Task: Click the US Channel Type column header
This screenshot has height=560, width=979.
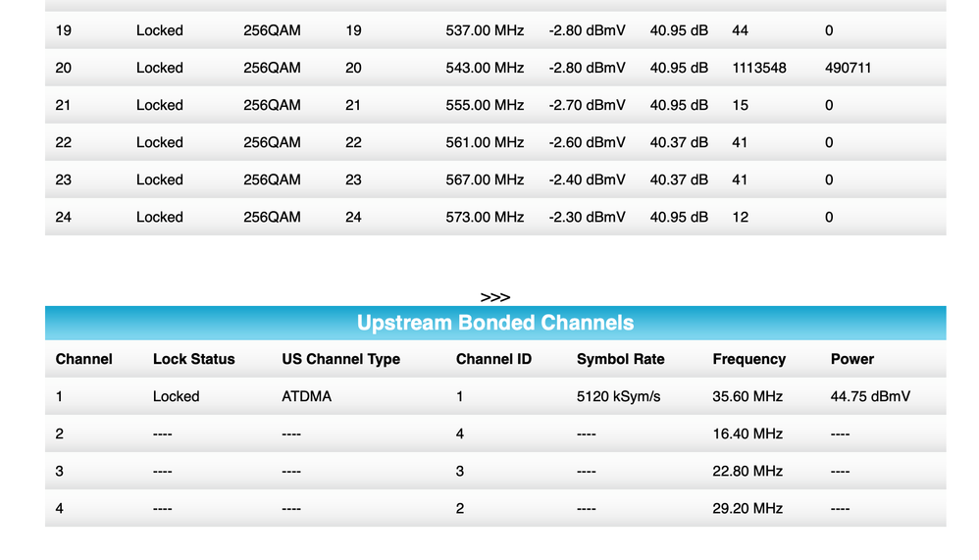Action: (x=340, y=359)
